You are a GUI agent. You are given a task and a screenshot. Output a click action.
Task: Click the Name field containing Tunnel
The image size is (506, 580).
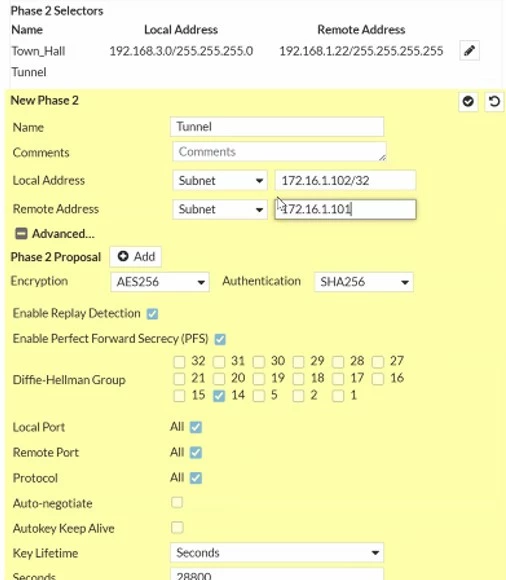[277, 127]
